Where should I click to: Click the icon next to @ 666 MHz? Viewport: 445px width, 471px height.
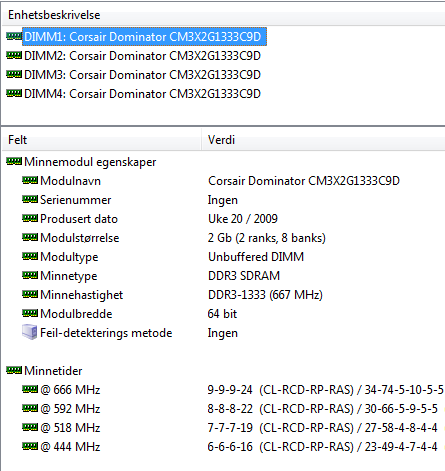30,389
